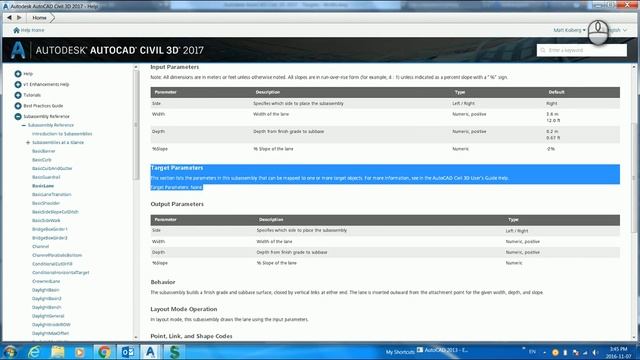Open BridgeBoxGirder1 topic
The width and height of the screenshot is (640, 360).
point(50,229)
